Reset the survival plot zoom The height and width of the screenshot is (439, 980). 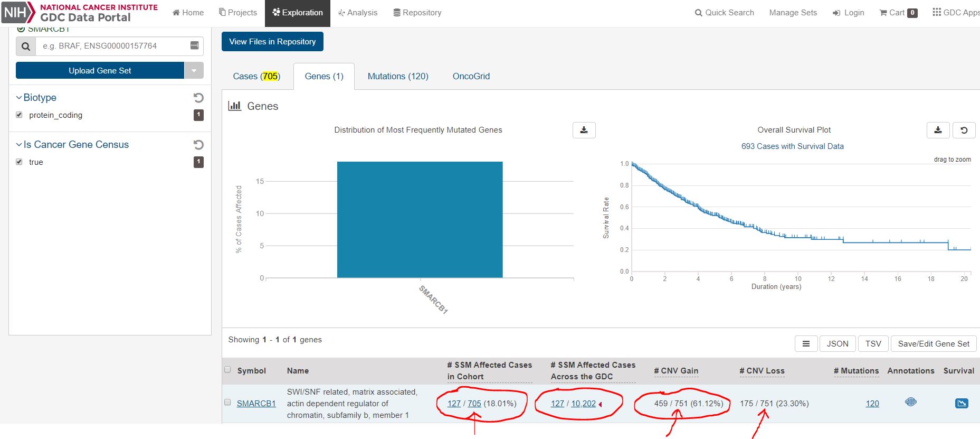point(964,130)
